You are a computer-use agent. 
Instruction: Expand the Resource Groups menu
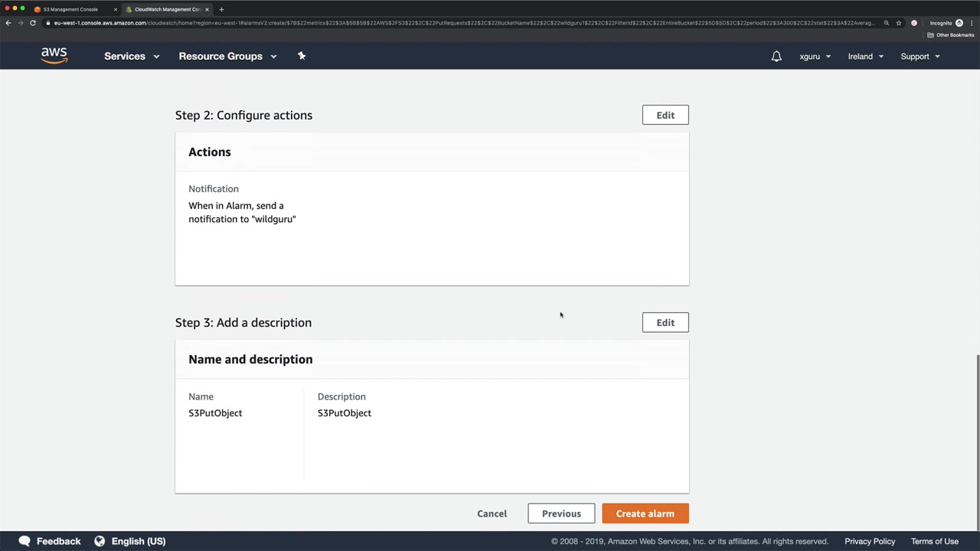pyautogui.click(x=227, y=56)
